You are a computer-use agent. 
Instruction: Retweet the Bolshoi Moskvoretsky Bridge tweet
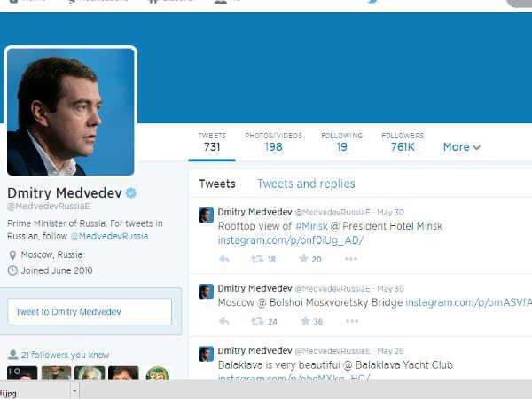(257, 321)
